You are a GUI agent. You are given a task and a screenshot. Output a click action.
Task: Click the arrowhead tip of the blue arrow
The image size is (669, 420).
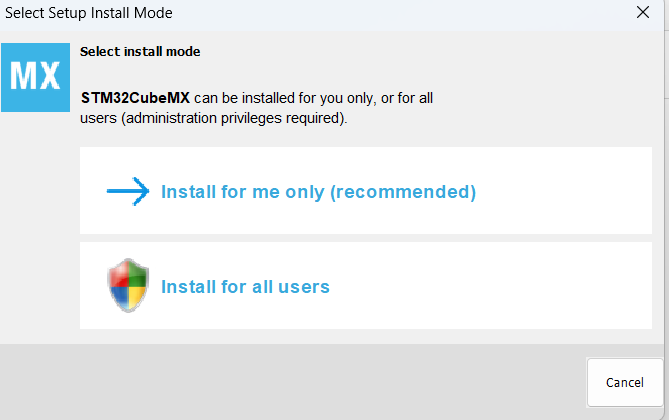[146, 192]
